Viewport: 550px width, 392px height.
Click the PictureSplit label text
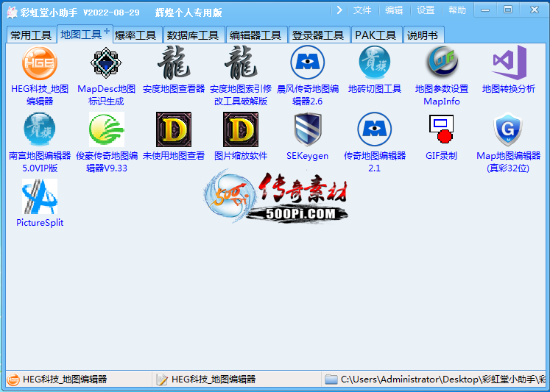[40, 223]
